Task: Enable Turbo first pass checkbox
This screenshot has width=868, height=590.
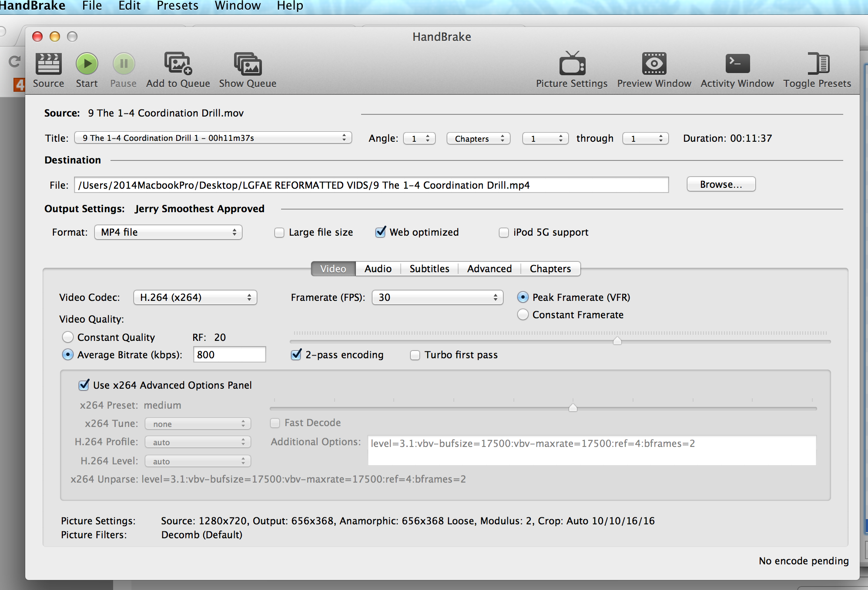Action: pos(415,355)
